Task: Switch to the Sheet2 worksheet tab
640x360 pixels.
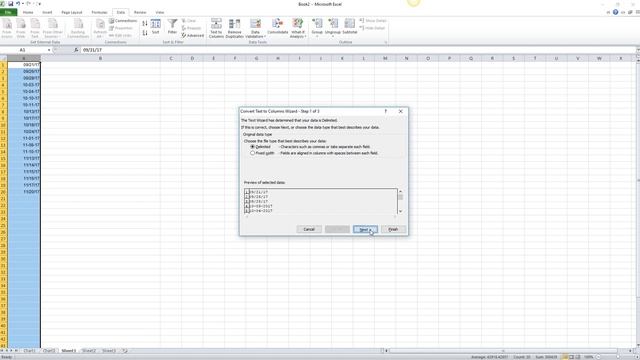Action: (x=89, y=351)
